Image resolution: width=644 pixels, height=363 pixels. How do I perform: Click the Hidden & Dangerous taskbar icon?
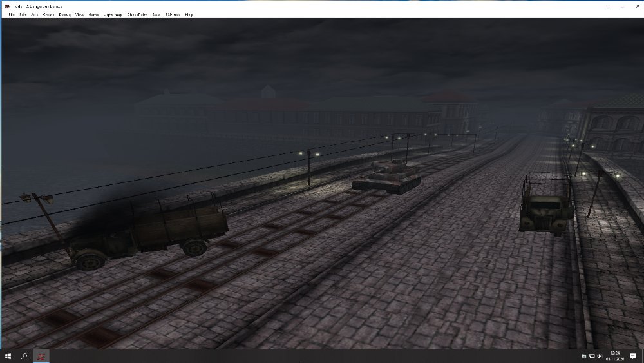(x=41, y=356)
